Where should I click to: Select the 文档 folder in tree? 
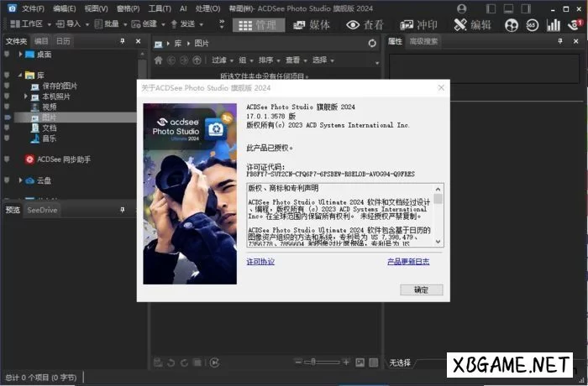[49, 128]
